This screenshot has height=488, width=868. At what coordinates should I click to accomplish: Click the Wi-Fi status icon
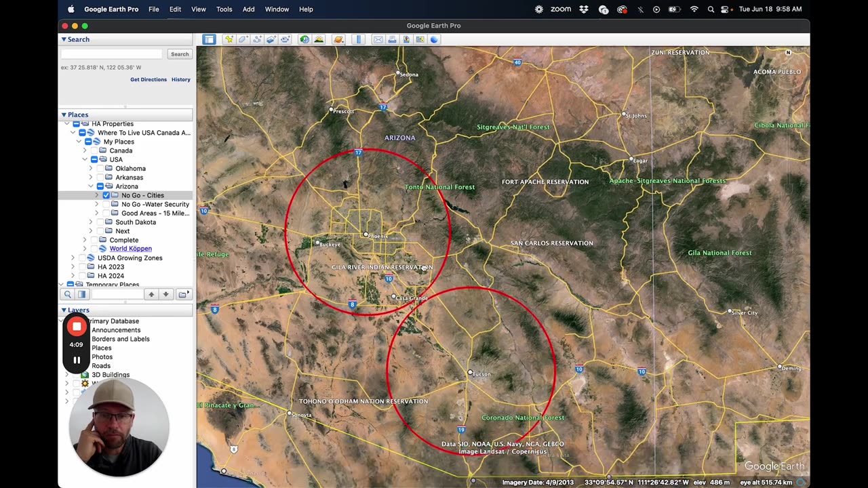coord(694,9)
